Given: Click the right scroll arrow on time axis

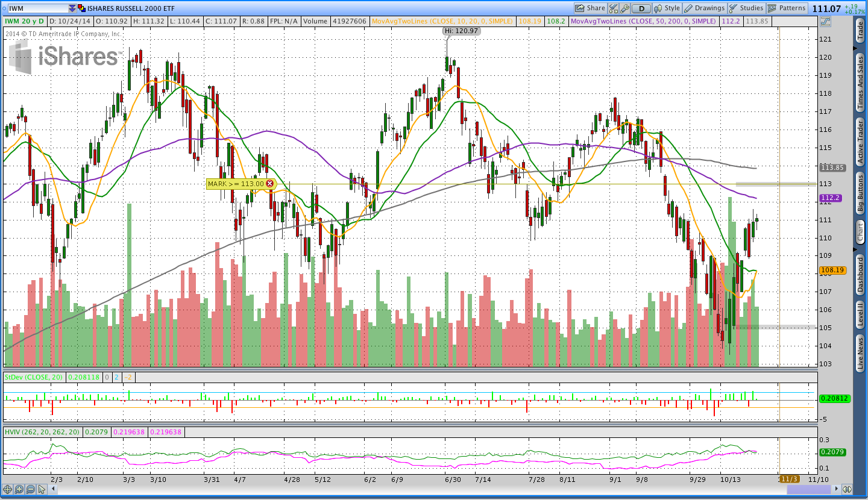Looking at the screenshot, I should click(x=835, y=490).
